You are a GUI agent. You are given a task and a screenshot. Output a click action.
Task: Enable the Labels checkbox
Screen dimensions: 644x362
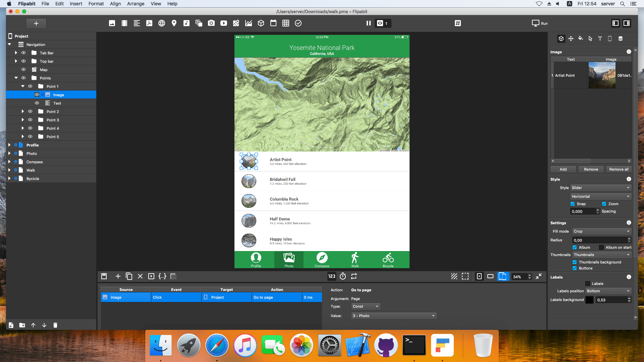588,284
